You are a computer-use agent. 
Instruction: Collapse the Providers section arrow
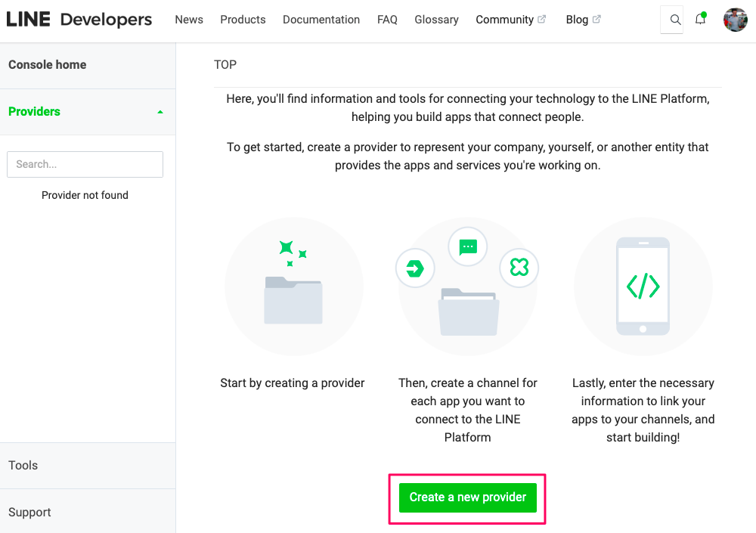click(x=160, y=112)
